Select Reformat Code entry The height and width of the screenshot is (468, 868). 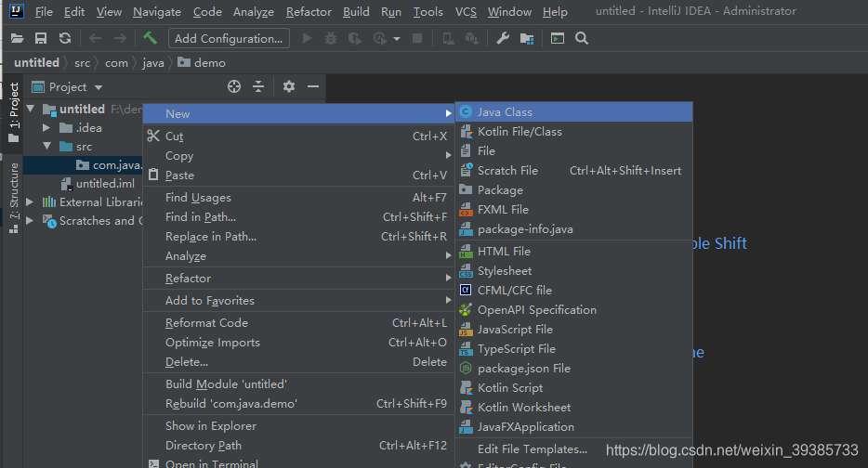298,322
